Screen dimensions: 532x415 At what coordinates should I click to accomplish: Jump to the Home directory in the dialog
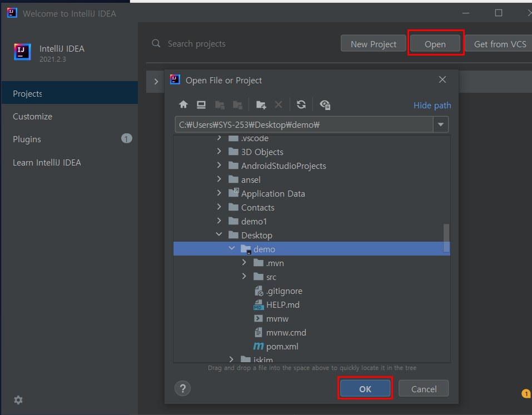[x=183, y=104]
